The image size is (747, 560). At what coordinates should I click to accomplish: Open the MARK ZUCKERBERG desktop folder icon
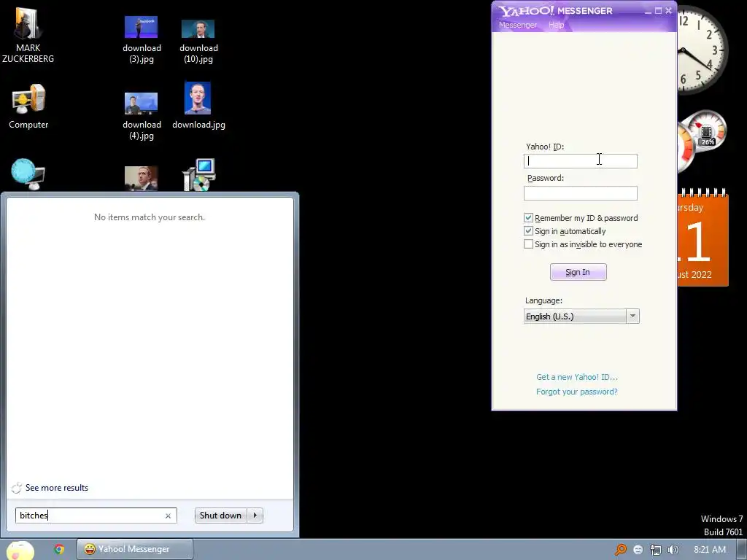coord(28,36)
